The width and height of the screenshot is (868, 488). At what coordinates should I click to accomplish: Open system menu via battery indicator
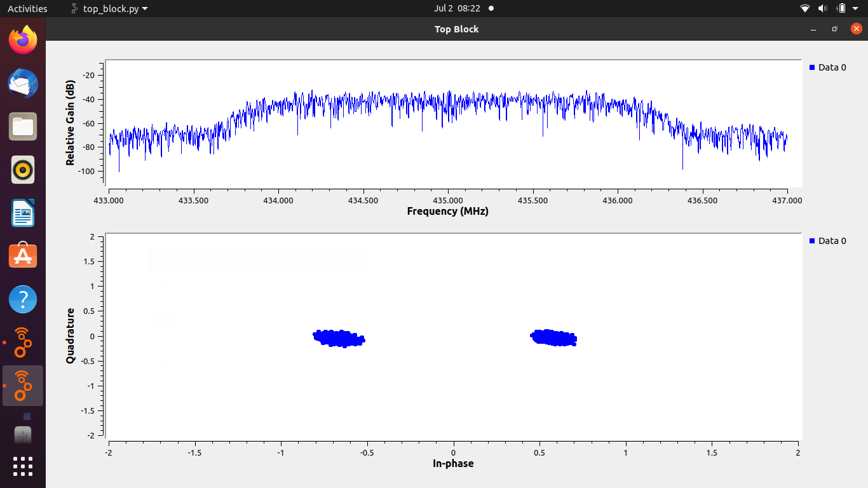841,9
